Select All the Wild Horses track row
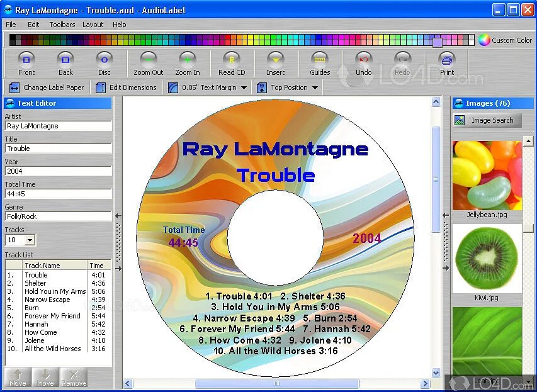The height and width of the screenshot is (392, 537). [x=57, y=349]
